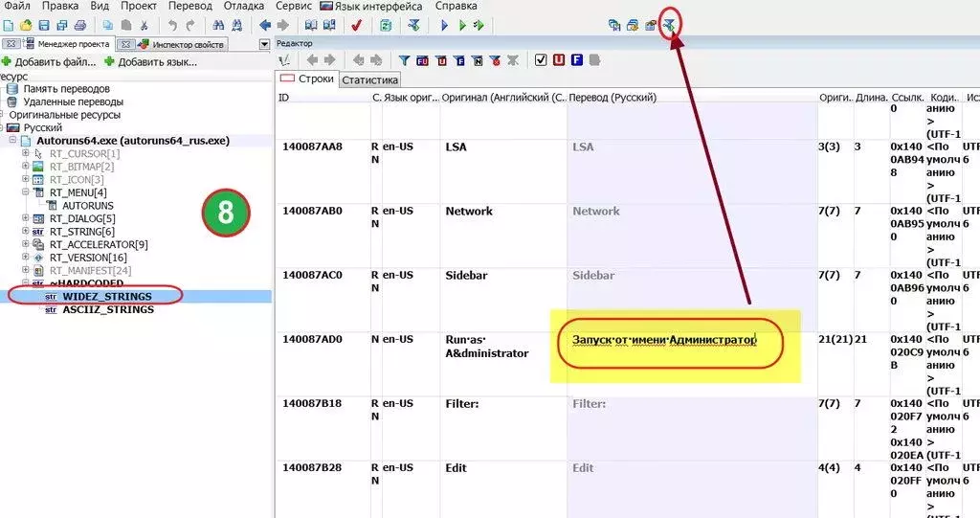Expand the RT_STRING[6] node

coord(26,232)
